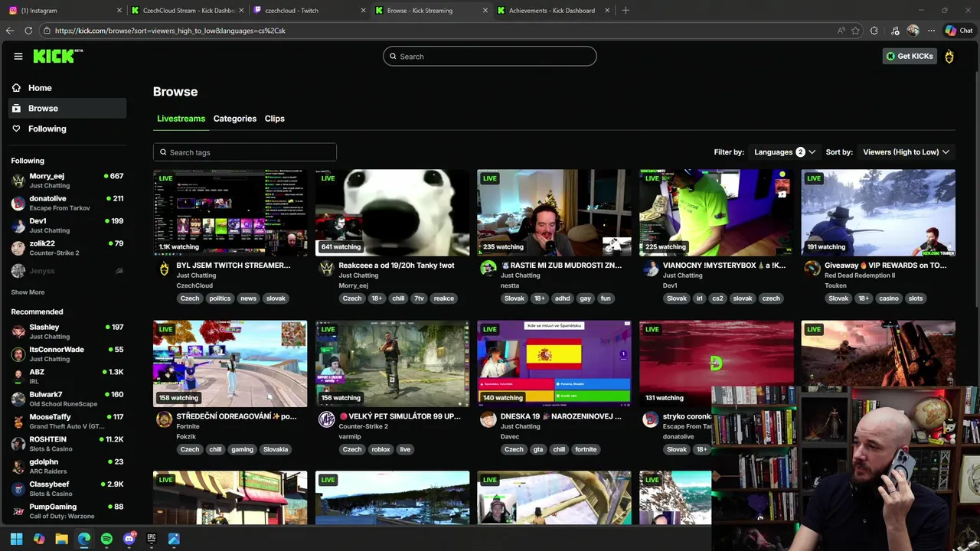Open DNESKA 19 NAROZENINOVEJ stream thumbnail
Screen dimensions: 980x551
tap(554, 364)
